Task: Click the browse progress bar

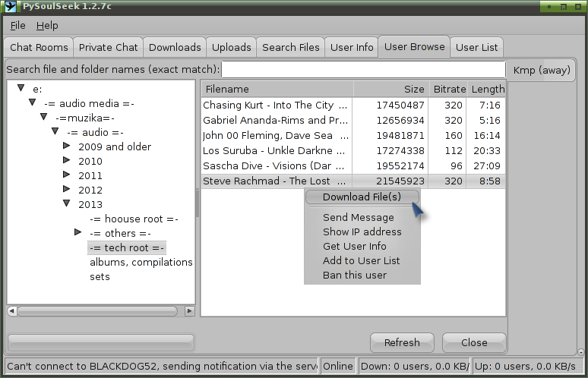Action: 101,342
